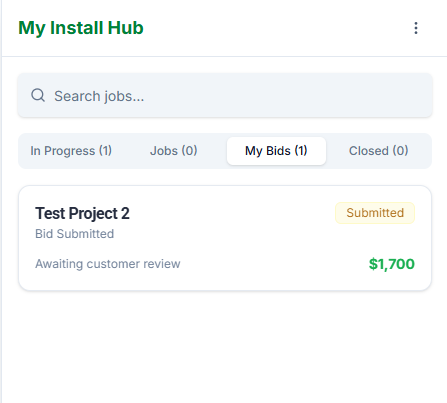
Task: Click the word Hub in the header
Action: point(126,28)
